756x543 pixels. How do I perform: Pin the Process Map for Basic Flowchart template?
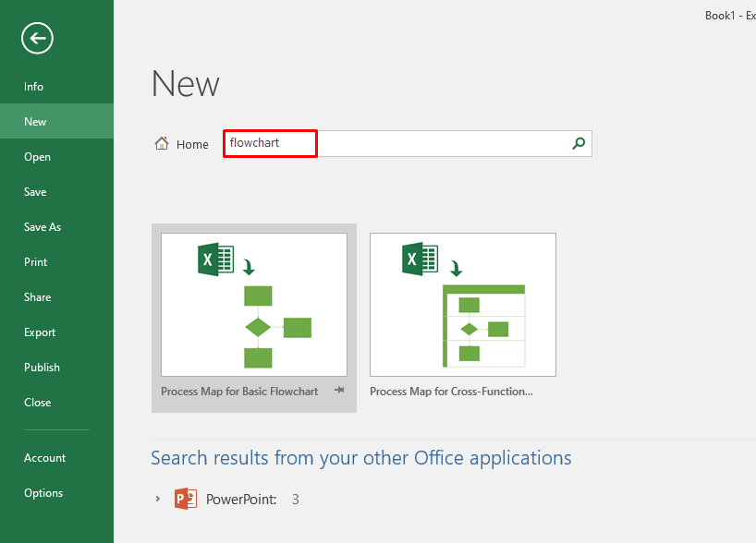[339, 391]
